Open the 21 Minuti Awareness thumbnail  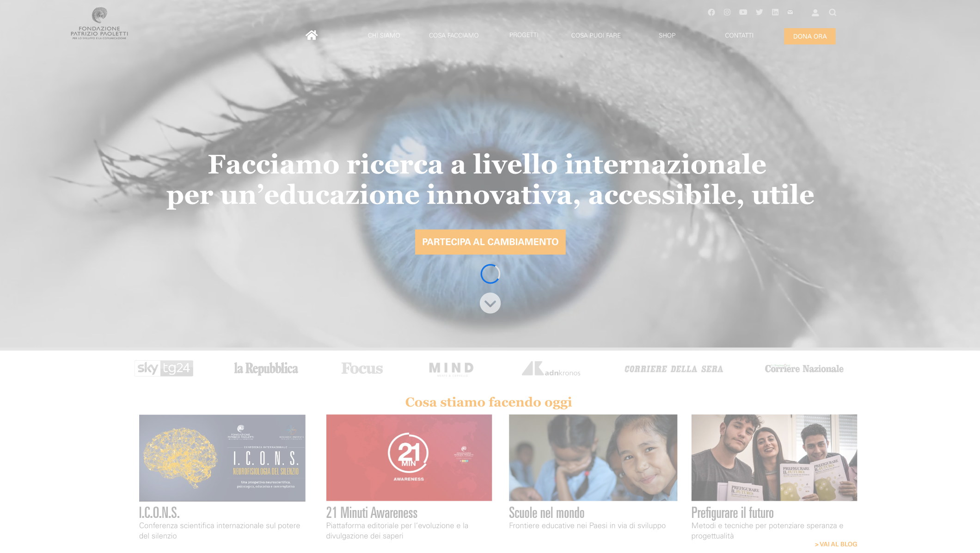[x=409, y=458]
